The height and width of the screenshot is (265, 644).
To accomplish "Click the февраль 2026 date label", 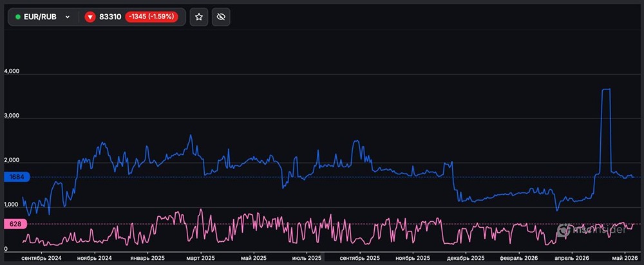I will [x=519, y=258].
